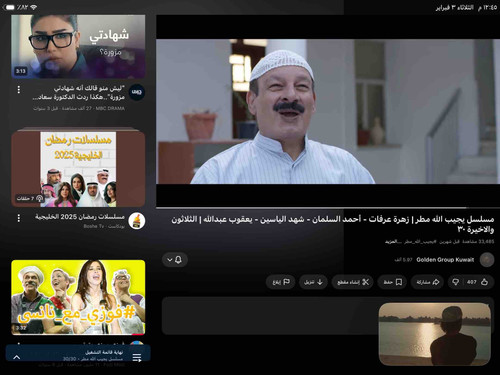Screen dimensions: 500x375
Task: Click playlist end title نهاية قائمة التشغيل
Action: (104, 352)
